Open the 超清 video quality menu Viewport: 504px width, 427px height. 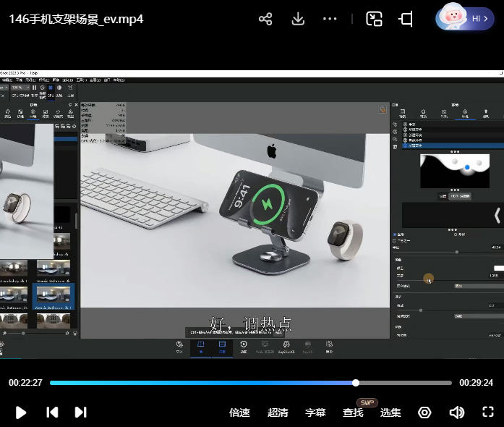[x=278, y=413]
